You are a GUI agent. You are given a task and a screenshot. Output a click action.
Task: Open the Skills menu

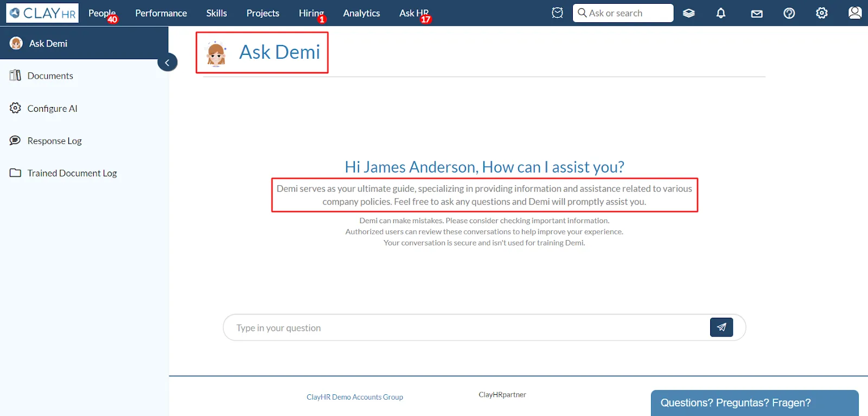tap(216, 13)
